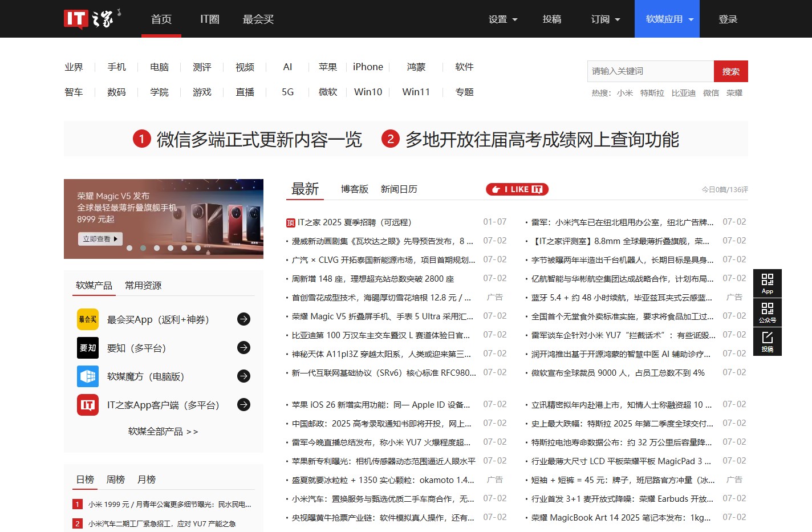Open IT圈 in top navigation
Image resolution: width=812 pixels, height=532 pixels.
(x=210, y=19)
